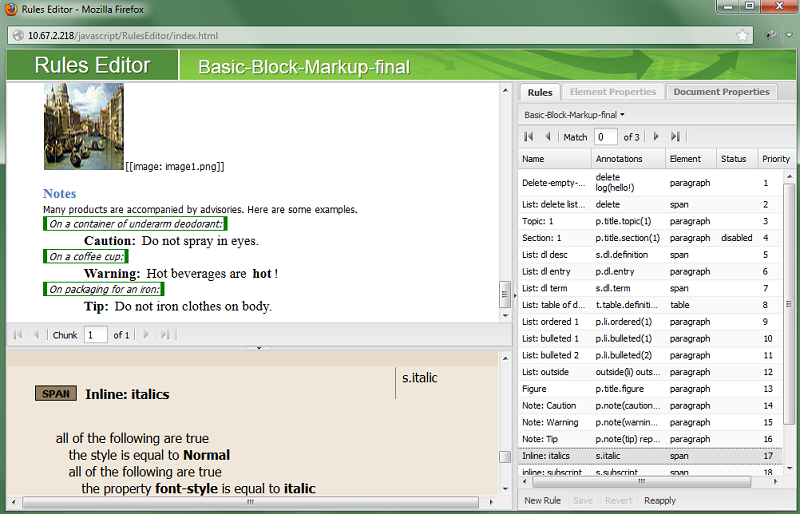
Task: Click the SPAN element badge
Action: 56,394
